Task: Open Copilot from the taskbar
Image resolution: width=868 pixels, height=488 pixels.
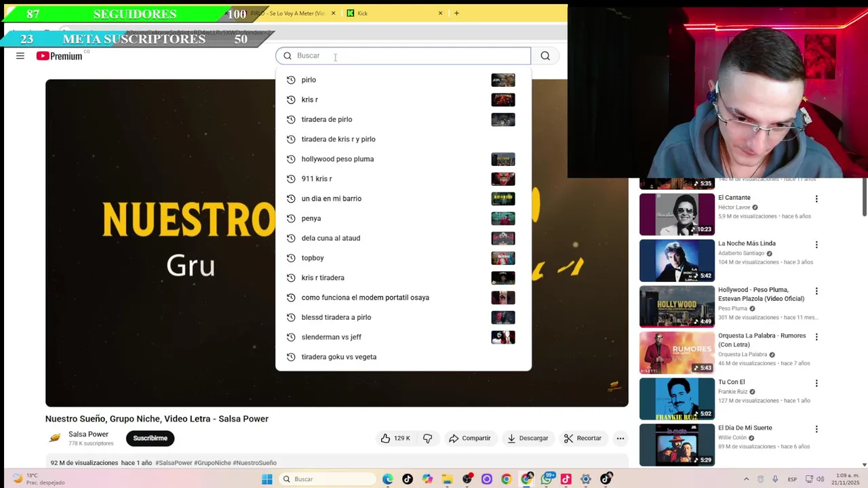Action: [x=427, y=479]
